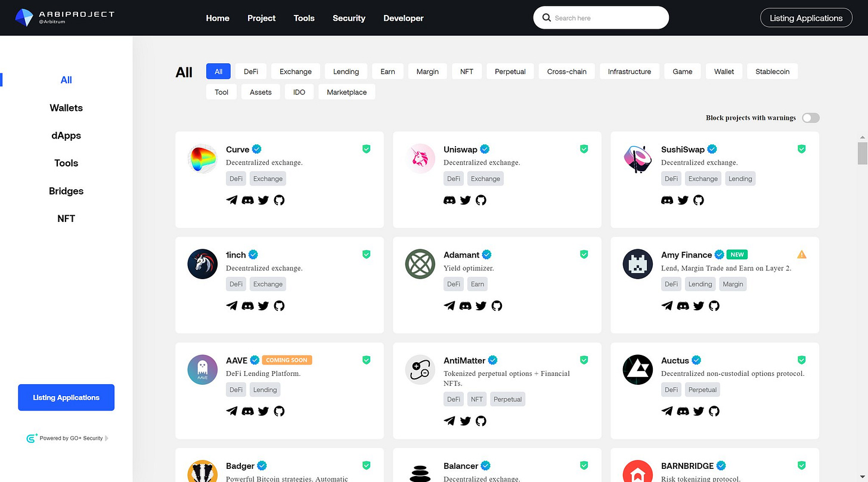Screen dimensions: 868x482
Task: Open Uniswap's Twitter link
Action: (x=465, y=200)
